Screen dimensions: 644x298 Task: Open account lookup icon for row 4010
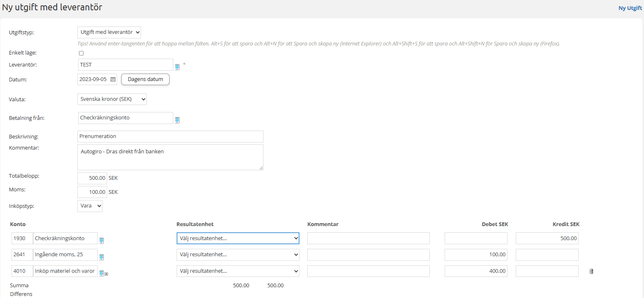click(x=101, y=273)
